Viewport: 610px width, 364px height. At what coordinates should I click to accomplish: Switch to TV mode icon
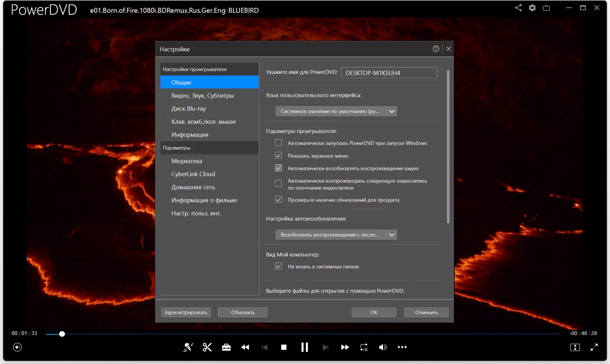click(546, 8)
